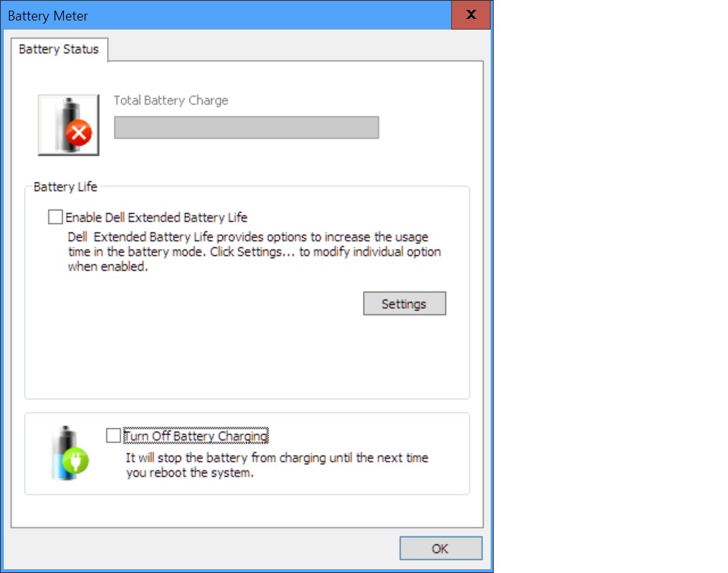This screenshot has height=573, width=728.
Task: Click the 'It will stop the battery' description text
Action: [x=278, y=465]
